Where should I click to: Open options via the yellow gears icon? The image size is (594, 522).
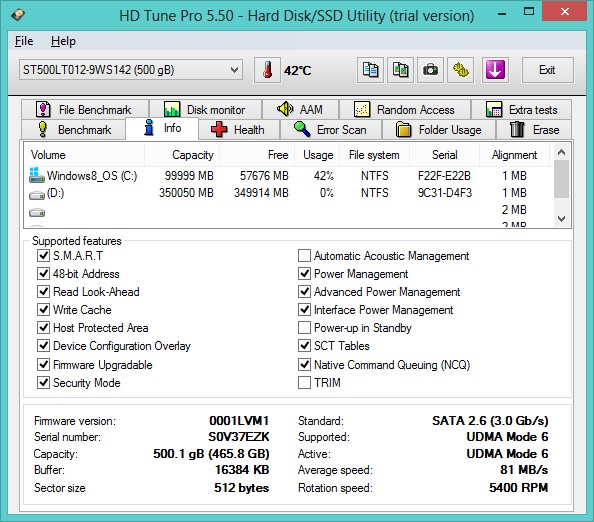click(x=460, y=70)
